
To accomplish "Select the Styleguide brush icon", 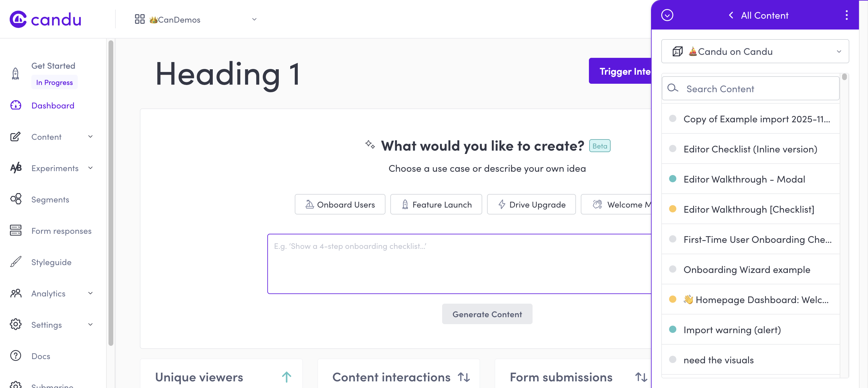I will pos(15,262).
